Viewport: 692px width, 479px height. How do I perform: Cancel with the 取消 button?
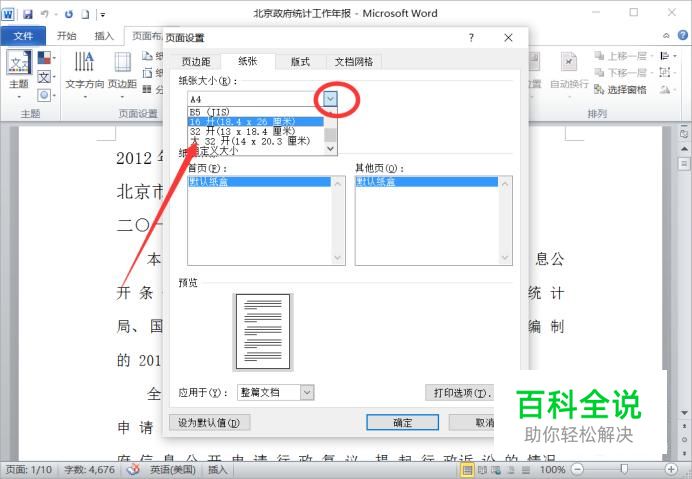(472, 422)
